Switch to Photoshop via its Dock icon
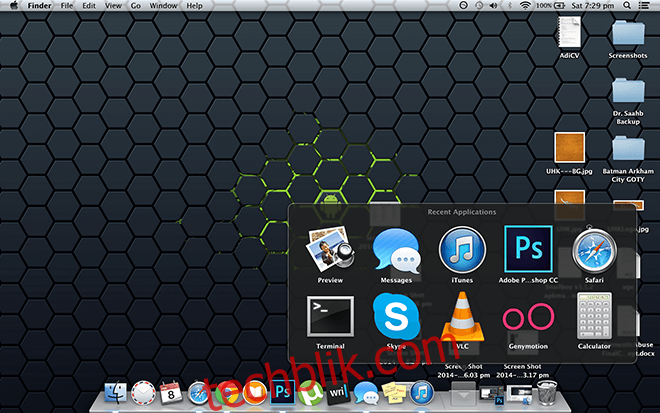This screenshot has width=660, height=413. 282,392
